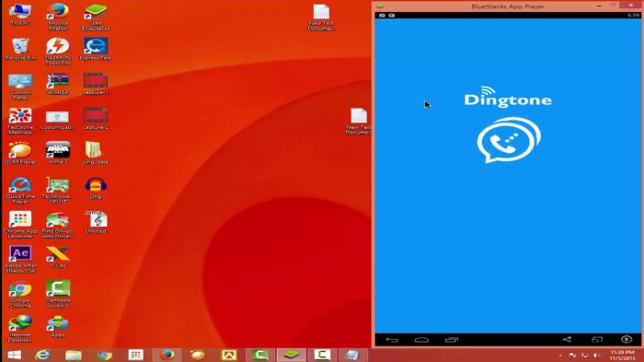
Task: Select the This PC desktop icon
Action: pos(20,15)
